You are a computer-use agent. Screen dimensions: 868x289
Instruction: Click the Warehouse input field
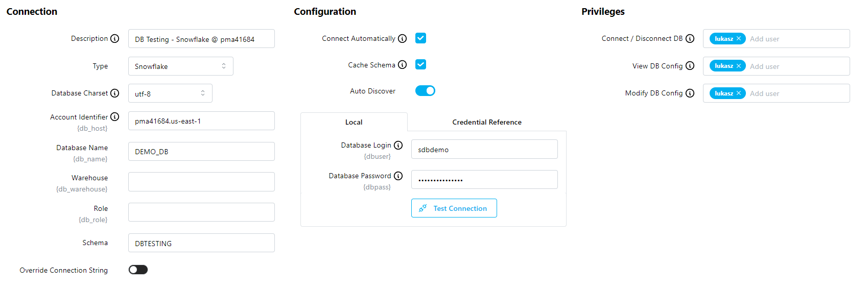201,182
